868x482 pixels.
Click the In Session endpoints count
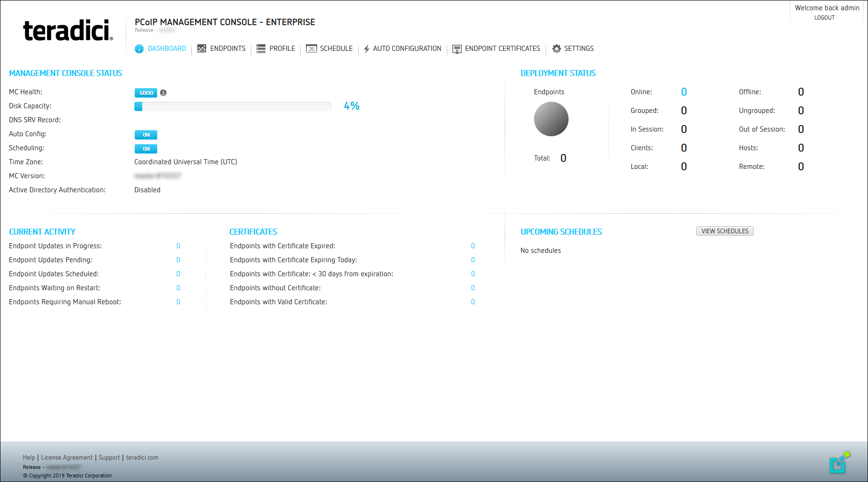[684, 129]
